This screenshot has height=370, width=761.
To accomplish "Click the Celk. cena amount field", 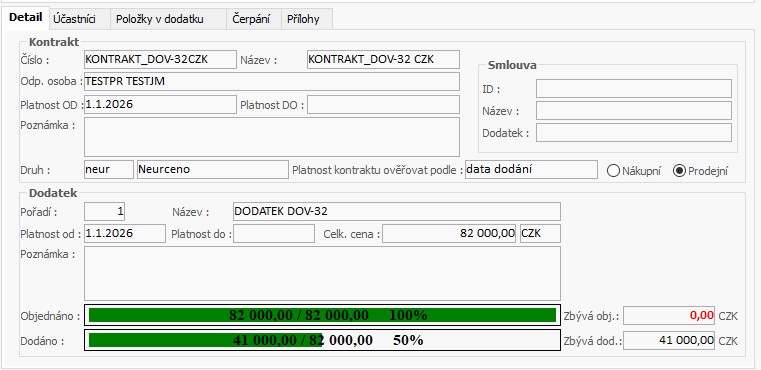I will (449, 234).
